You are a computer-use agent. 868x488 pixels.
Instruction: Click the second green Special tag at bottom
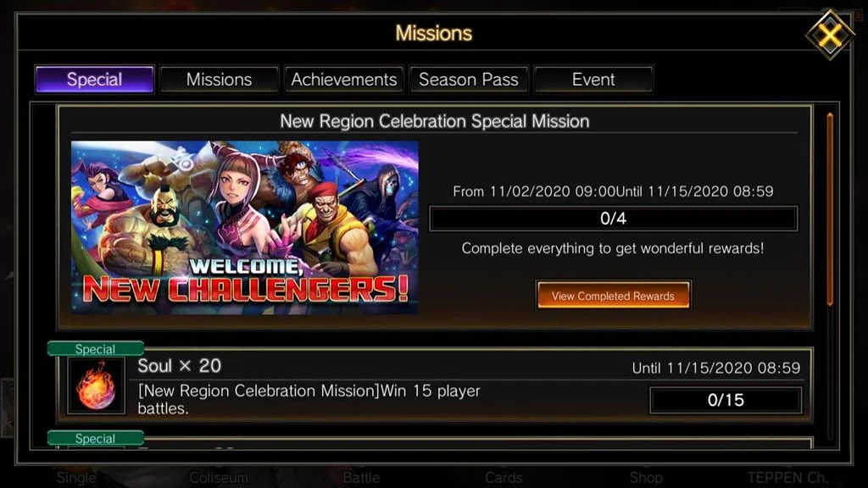tap(95, 439)
